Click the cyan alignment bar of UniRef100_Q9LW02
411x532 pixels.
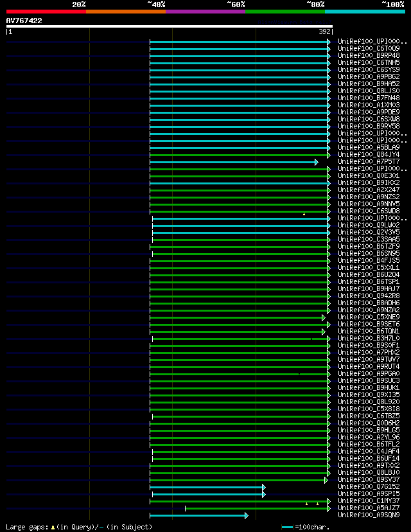pyautogui.click(x=240, y=226)
